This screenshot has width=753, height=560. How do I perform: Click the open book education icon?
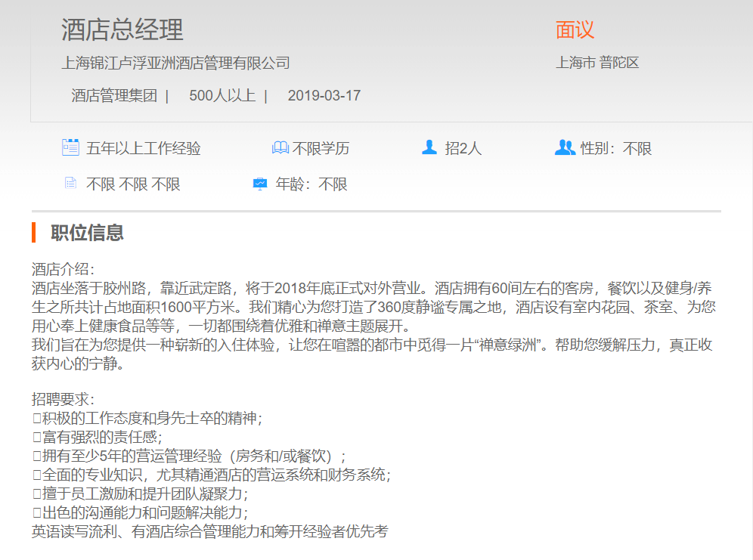[x=280, y=148]
